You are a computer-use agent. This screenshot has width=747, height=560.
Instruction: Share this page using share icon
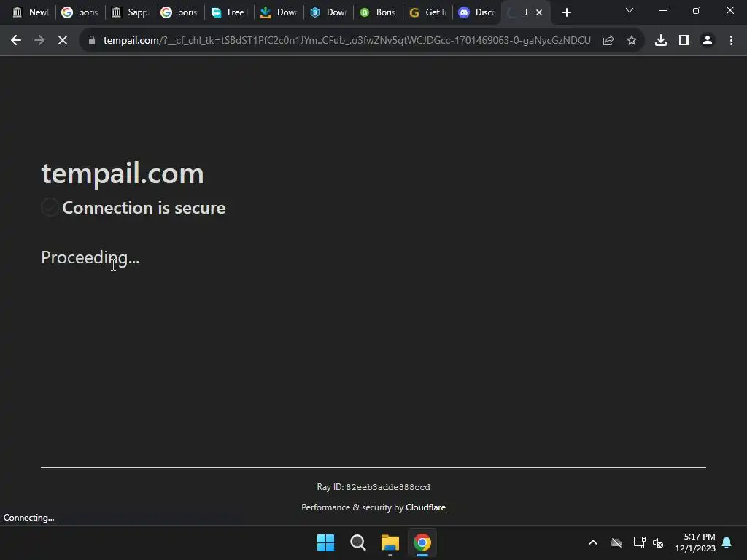pyautogui.click(x=608, y=41)
